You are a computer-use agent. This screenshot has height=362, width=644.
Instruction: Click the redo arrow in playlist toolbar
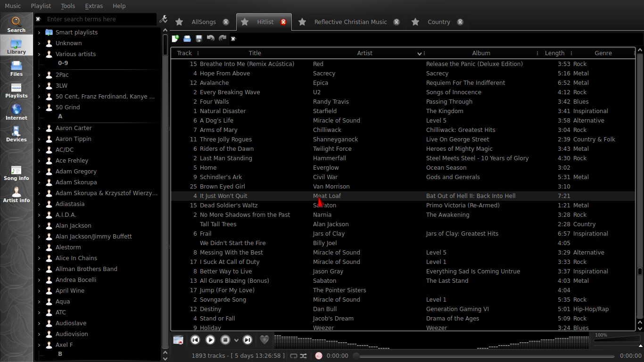[223, 38]
